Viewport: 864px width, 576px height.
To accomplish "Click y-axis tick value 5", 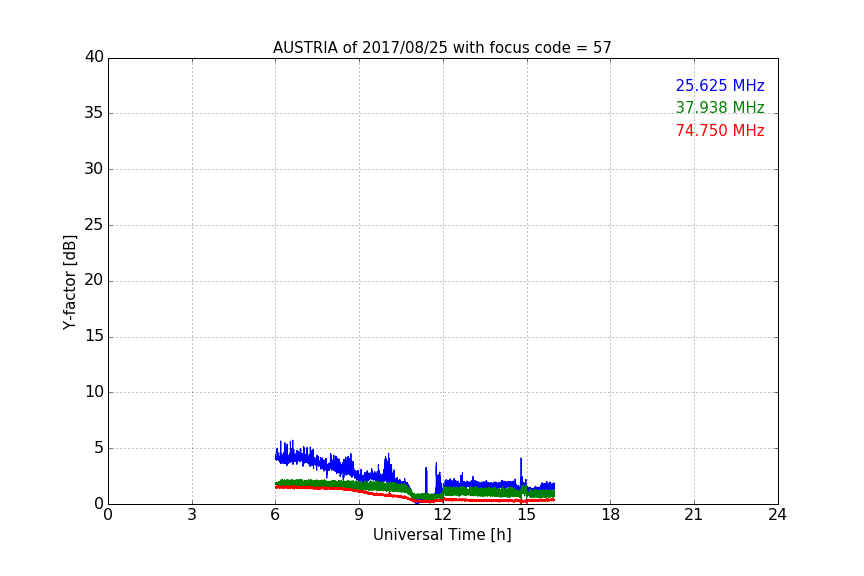I will pyautogui.click(x=99, y=448).
